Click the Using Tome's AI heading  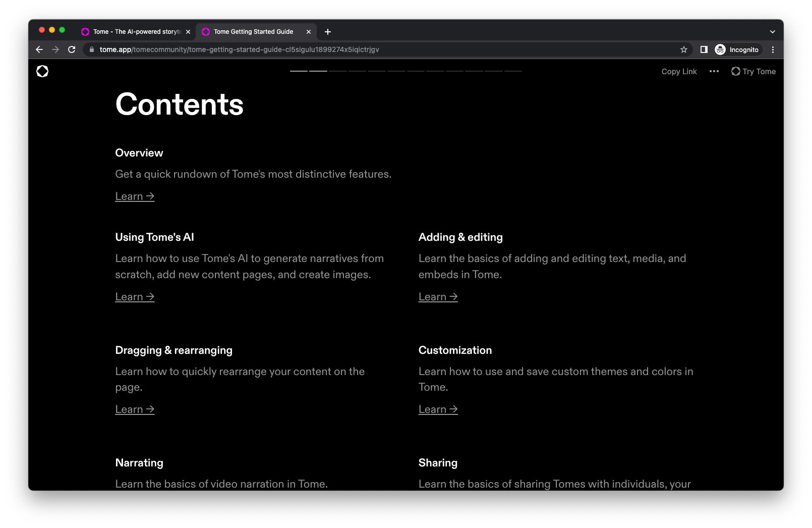coord(154,237)
